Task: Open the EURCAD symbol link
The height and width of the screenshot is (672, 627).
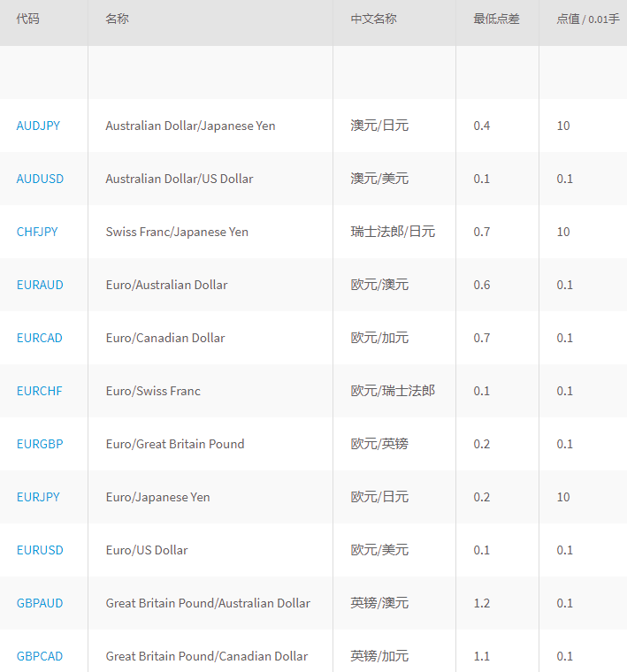Action: tap(40, 338)
